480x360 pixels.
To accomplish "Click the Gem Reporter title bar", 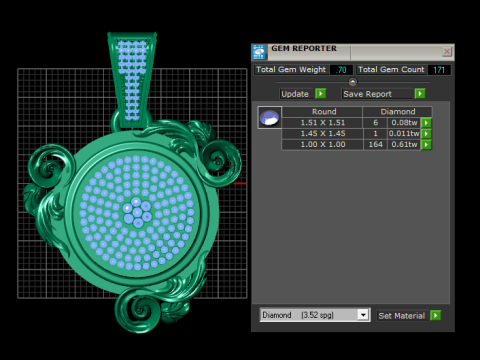I will 353,52.
